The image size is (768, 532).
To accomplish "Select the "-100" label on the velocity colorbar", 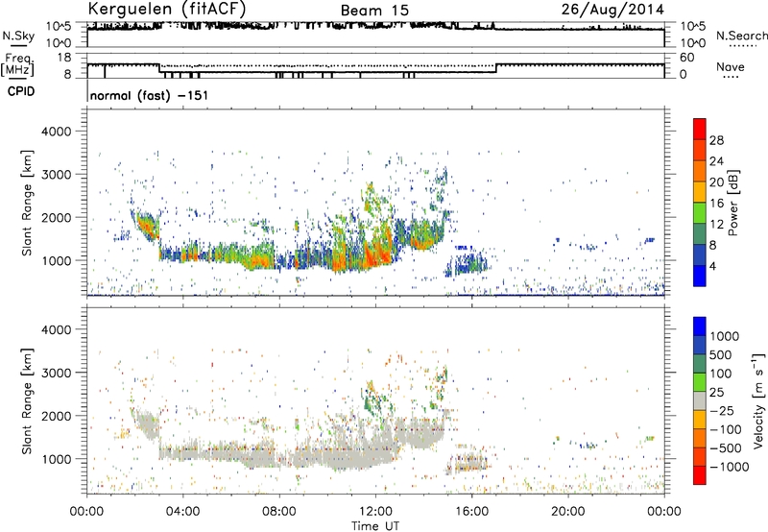I will tap(726, 429).
